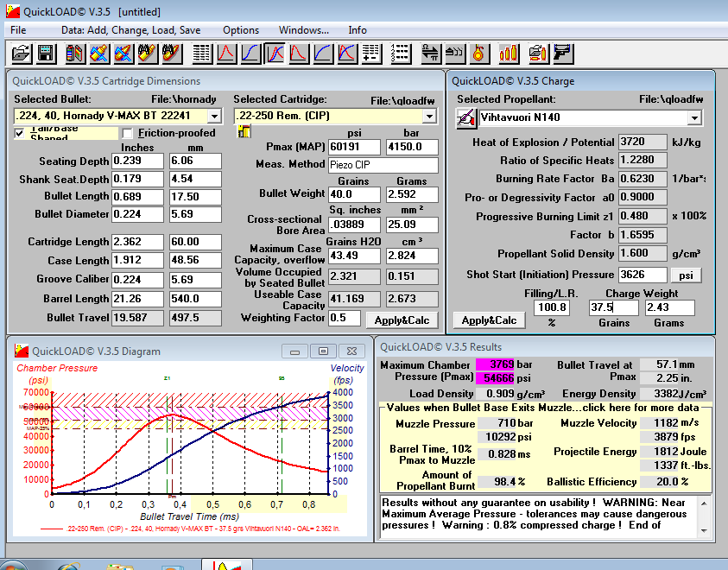
Task: Click the save floppy disk icon
Action: [x=45, y=54]
